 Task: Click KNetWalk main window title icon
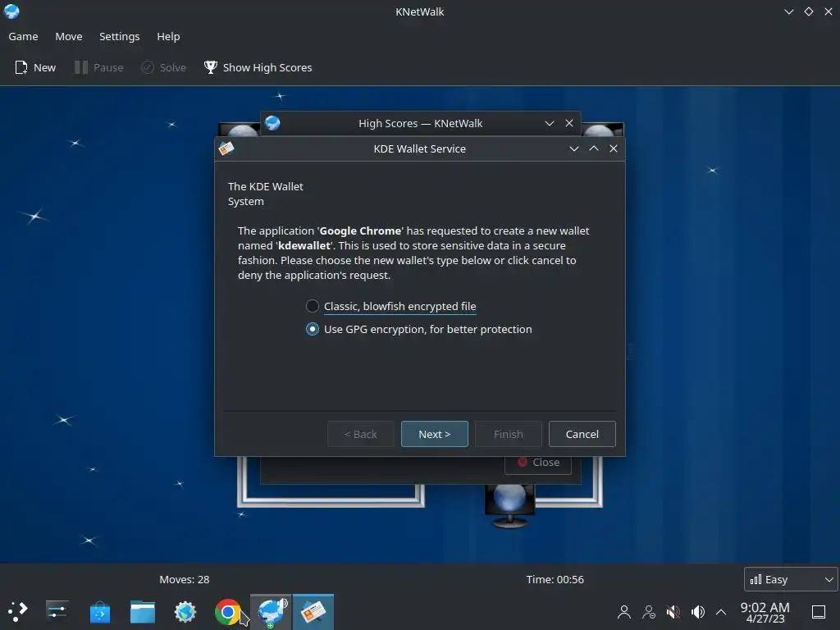click(x=11, y=11)
